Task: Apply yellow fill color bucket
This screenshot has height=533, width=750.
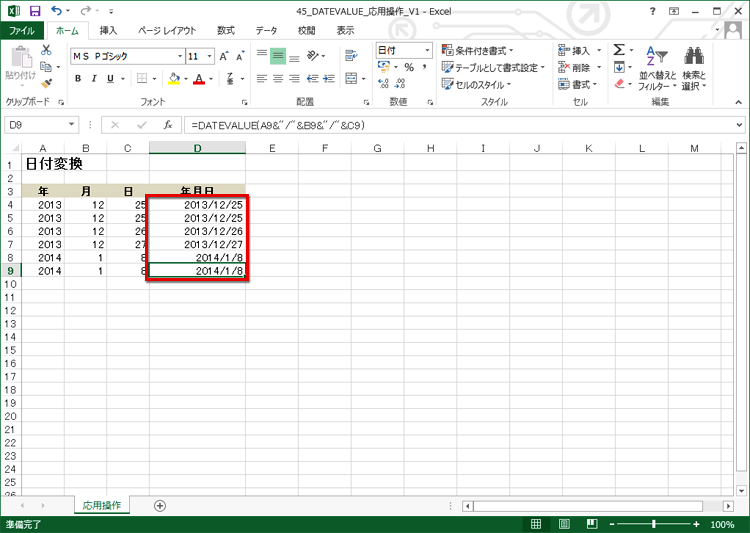Action: coord(174,78)
